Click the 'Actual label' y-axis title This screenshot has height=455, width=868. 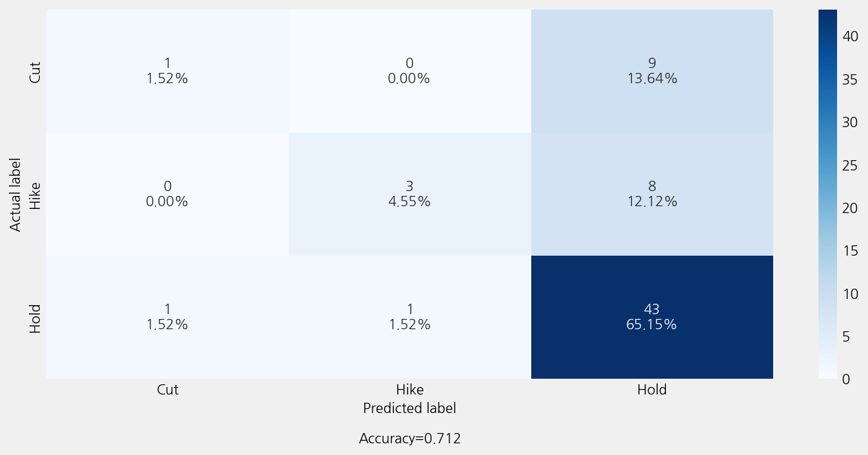click(16, 195)
